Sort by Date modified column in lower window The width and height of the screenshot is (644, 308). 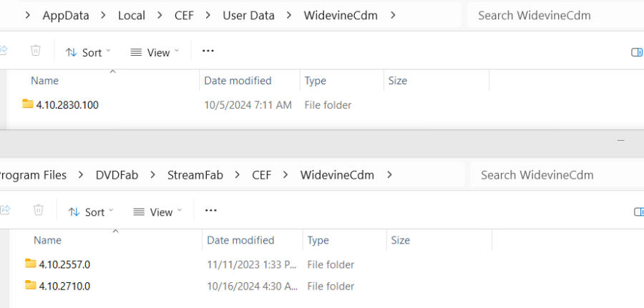(240, 240)
